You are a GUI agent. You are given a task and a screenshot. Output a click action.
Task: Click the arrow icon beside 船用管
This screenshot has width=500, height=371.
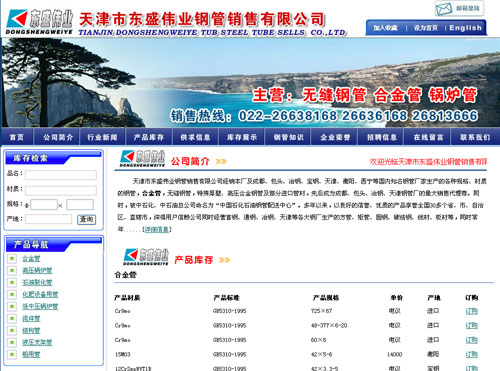(x=12, y=354)
